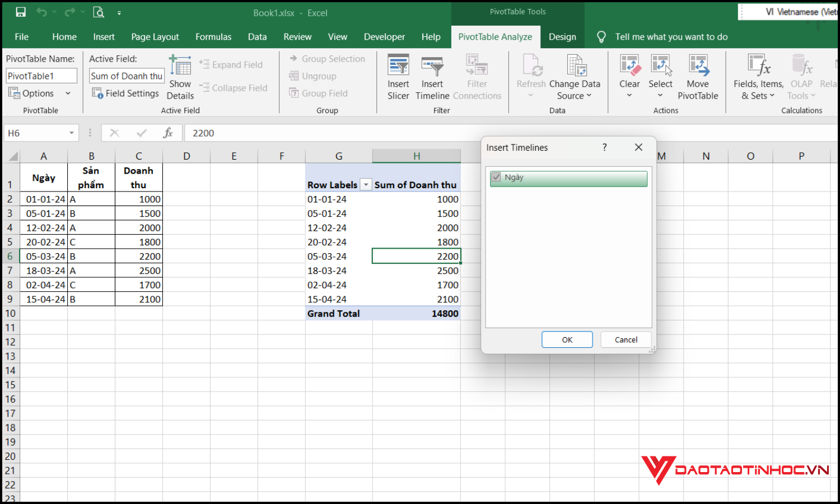The image size is (840, 504).
Task: Toggle the Collapse Field option
Action: tap(234, 87)
